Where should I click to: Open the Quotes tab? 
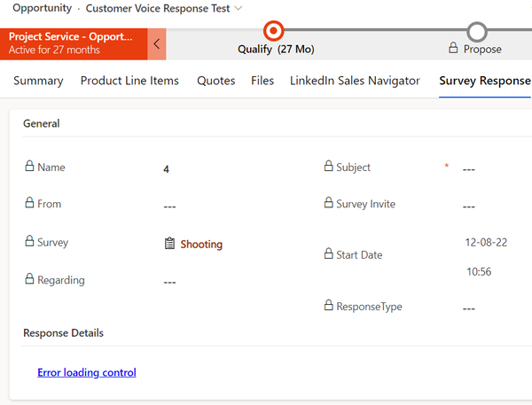point(216,81)
